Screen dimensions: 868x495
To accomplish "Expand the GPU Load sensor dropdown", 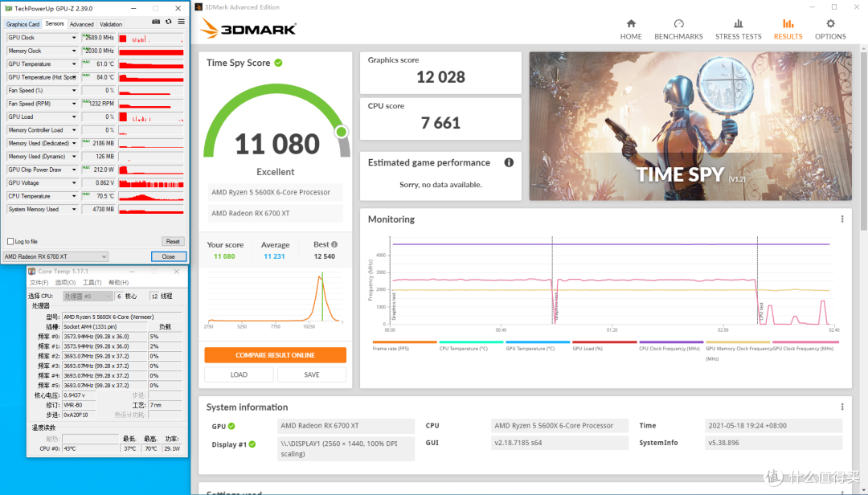I will coord(74,117).
